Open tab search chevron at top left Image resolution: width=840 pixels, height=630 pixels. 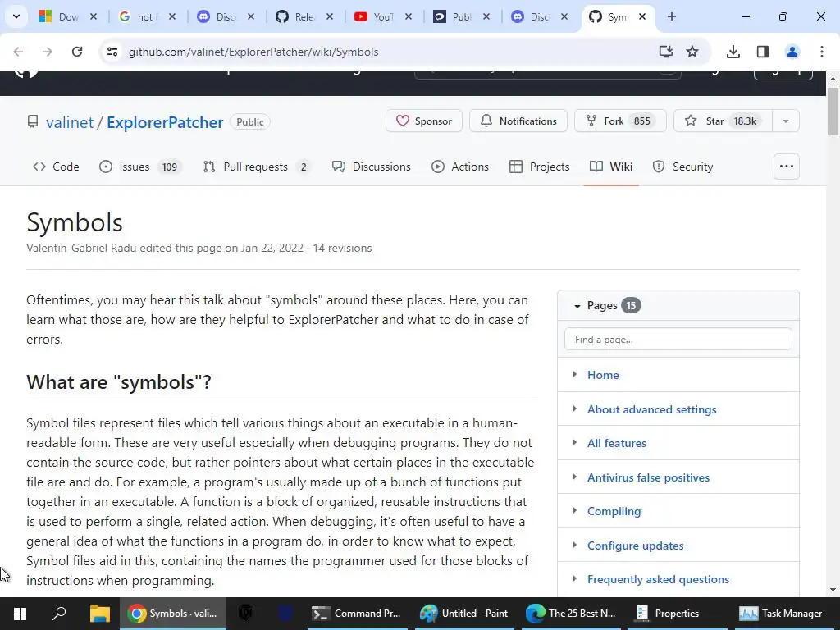[16, 16]
